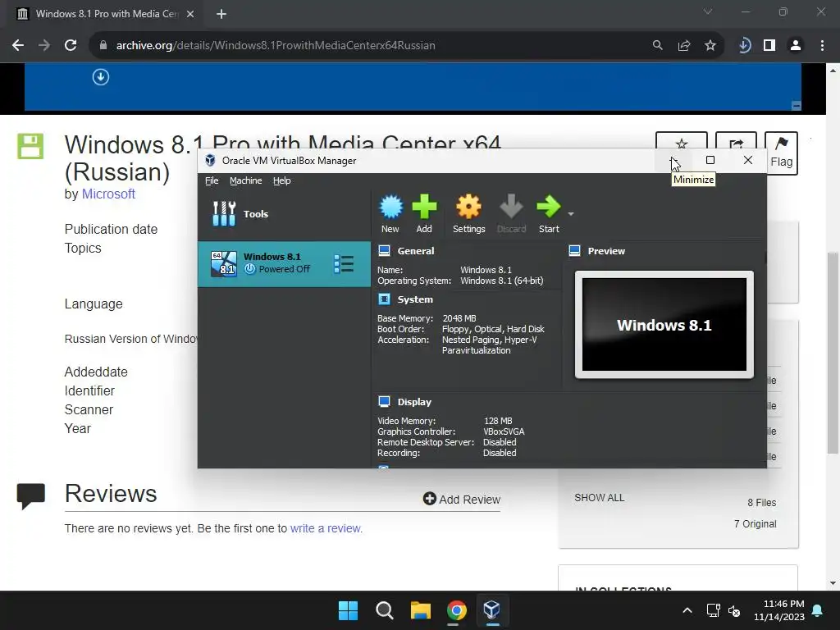Image resolution: width=840 pixels, height=630 pixels.
Task: Switch to Chrome on the taskbar
Action: [x=456, y=610]
